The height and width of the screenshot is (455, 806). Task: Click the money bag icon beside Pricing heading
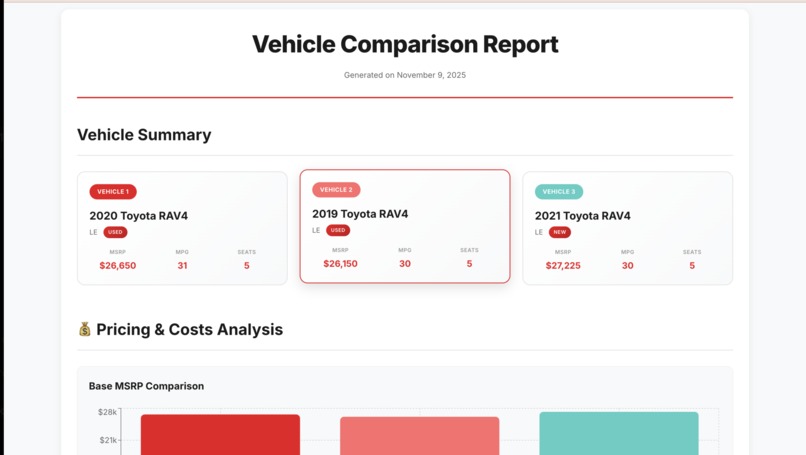(84, 329)
